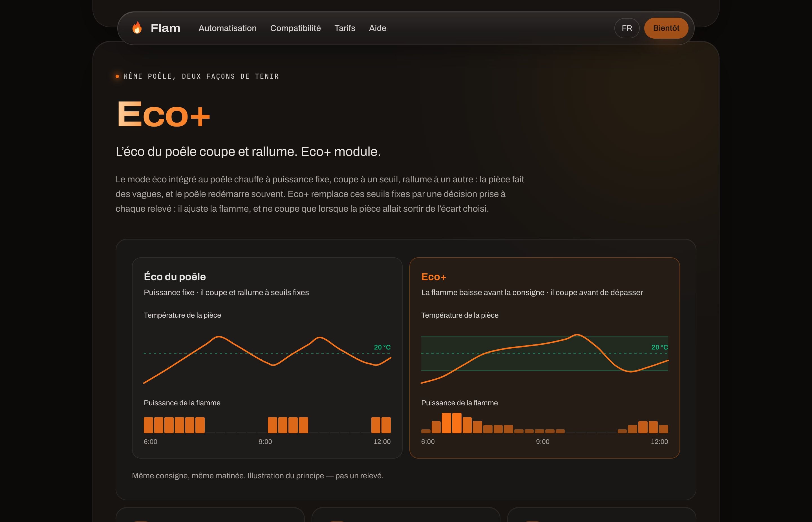Open the Tarifs page
Screen dimensions: 812x522
[x=345, y=28]
